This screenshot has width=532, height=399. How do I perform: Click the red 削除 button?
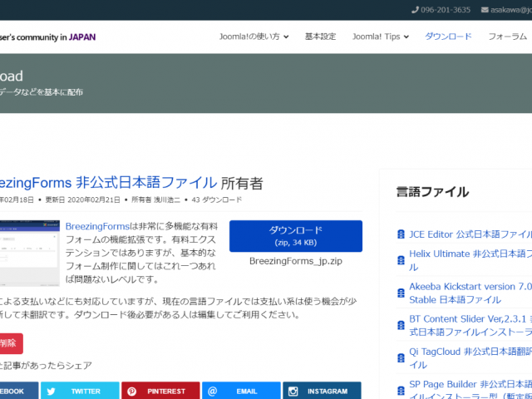pyautogui.click(x=10, y=343)
